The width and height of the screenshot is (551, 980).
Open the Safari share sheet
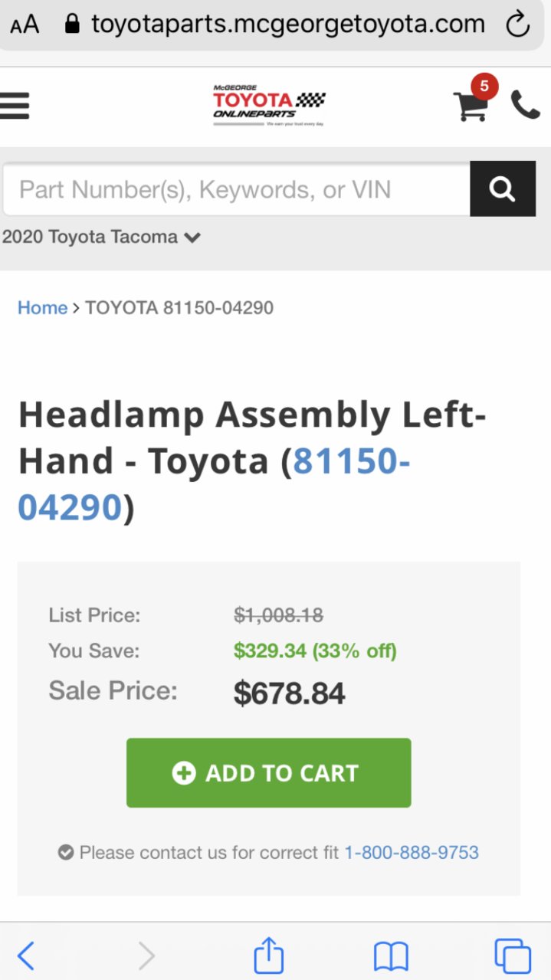[269, 955]
